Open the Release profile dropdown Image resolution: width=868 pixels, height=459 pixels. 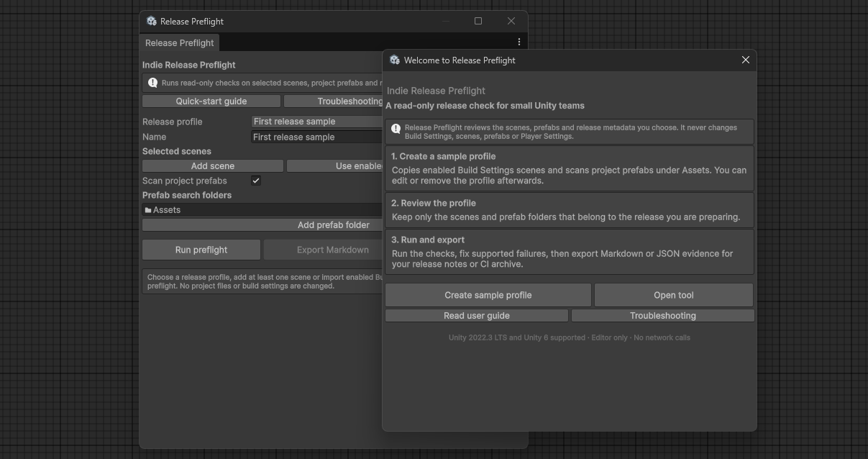(x=316, y=122)
